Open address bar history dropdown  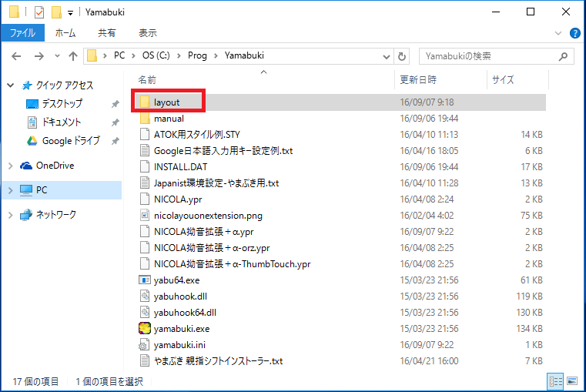click(x=387, y=56)
